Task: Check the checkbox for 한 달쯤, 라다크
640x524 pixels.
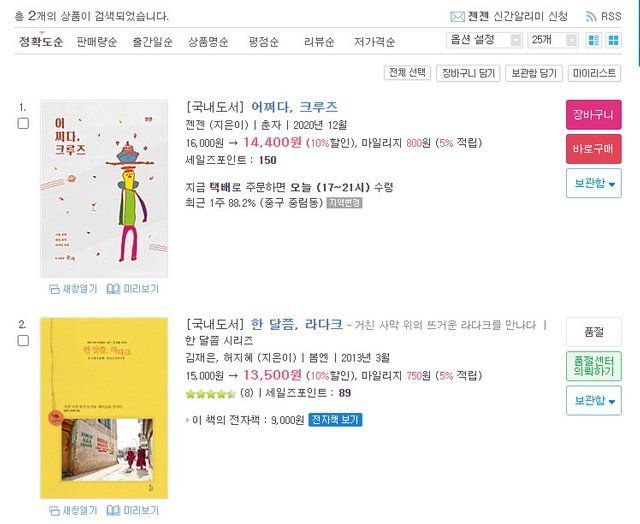Action: pos(23,340)
